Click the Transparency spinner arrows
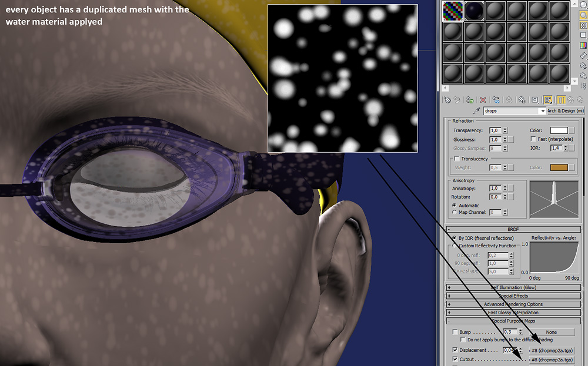The height and width of the screenshot is (366, 588). click(x=505, y=130)
